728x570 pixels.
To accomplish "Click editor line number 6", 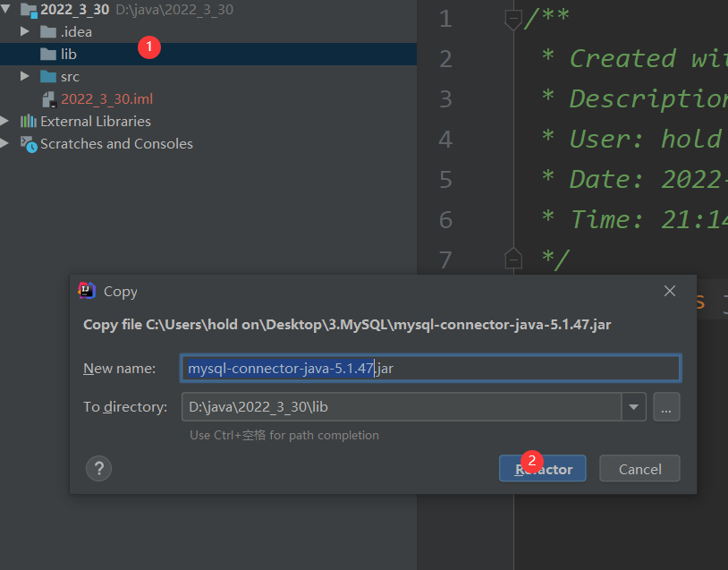I will (445, 220).
